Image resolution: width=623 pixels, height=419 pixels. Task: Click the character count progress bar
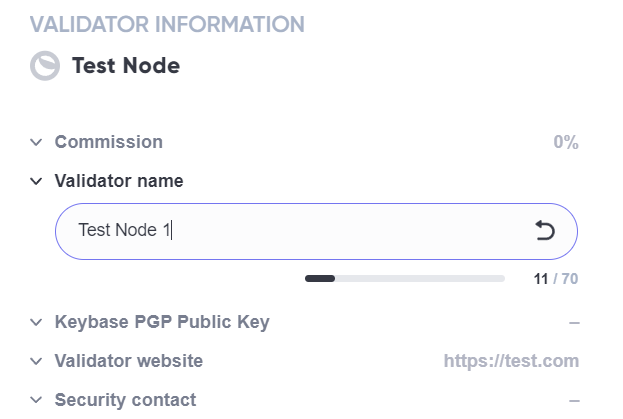[404, 278]
